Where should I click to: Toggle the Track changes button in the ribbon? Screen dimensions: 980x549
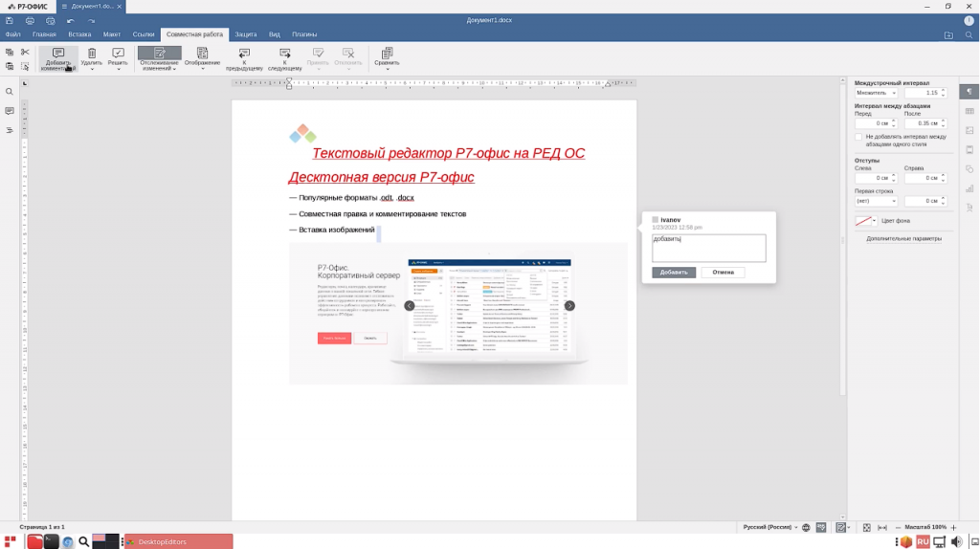160,54
